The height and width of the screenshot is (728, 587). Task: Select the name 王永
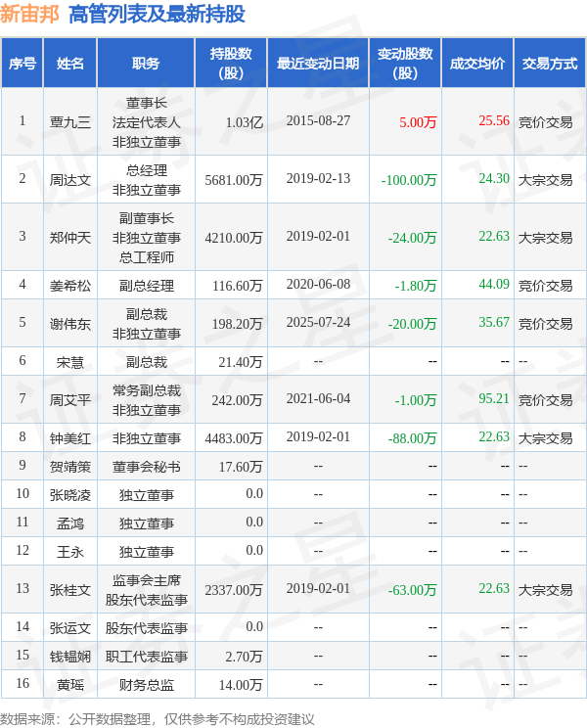point(70,551)
